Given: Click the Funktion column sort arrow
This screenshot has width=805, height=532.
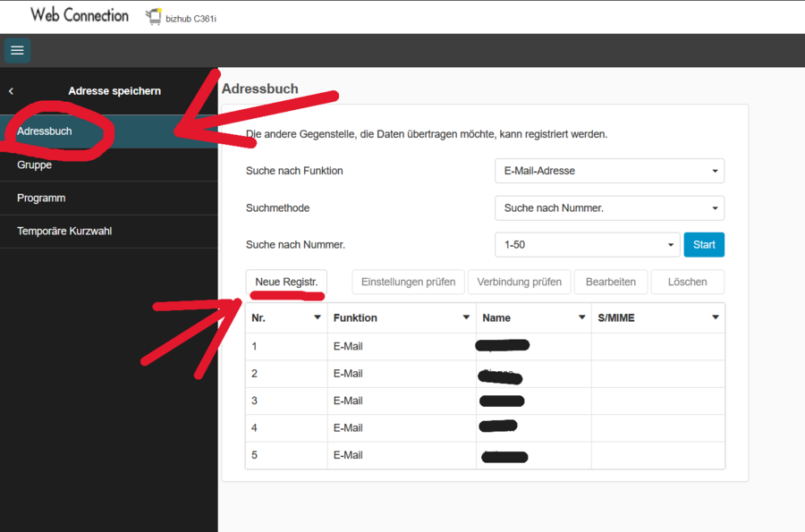Looking at the screenshot, I should [x=466, y=317].
